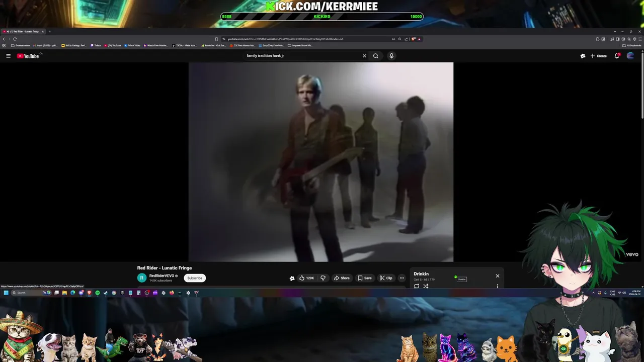Toggle playlist loop
Viewport: 644px width, 362px height.
[417, 286]
